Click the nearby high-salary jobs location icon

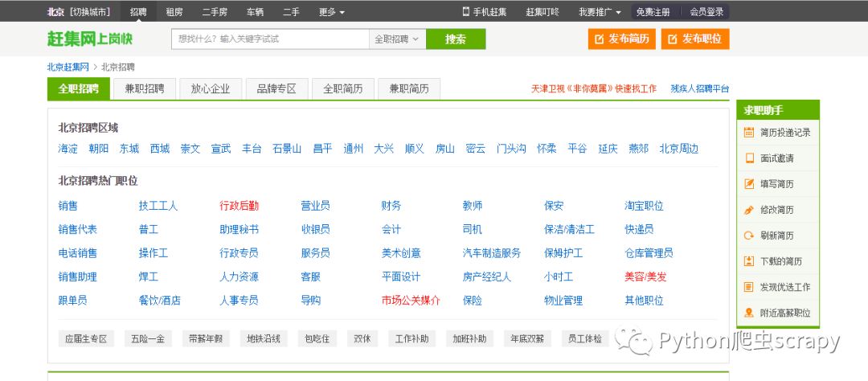749,313
